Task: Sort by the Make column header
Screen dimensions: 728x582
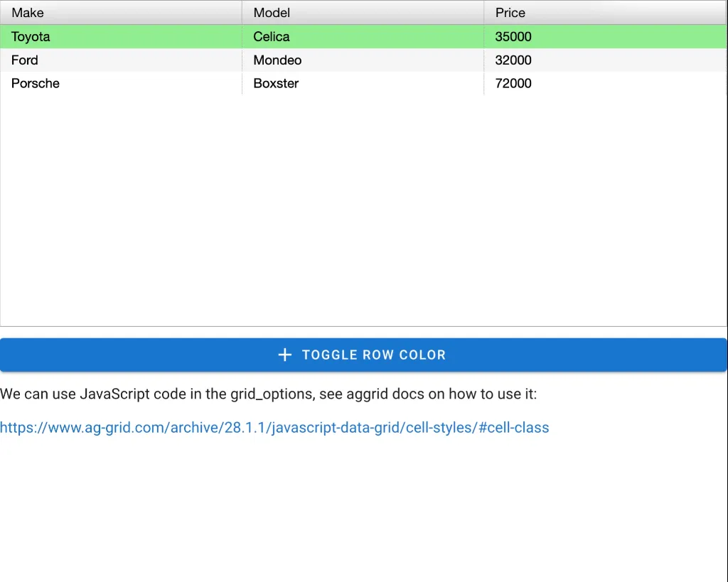Action: click(28, 13)
